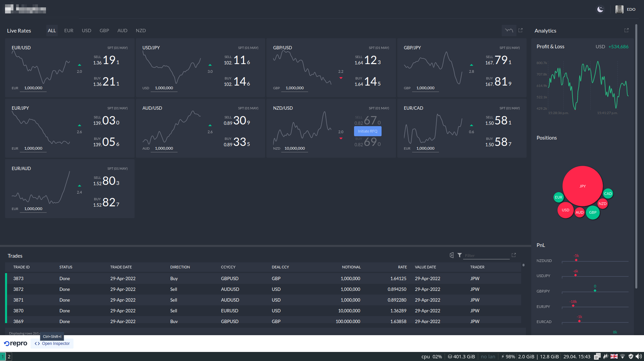The image size is (644, 361).
Task: Click the EUR/USD notional amount field
Action: click(x=33, y=88)
